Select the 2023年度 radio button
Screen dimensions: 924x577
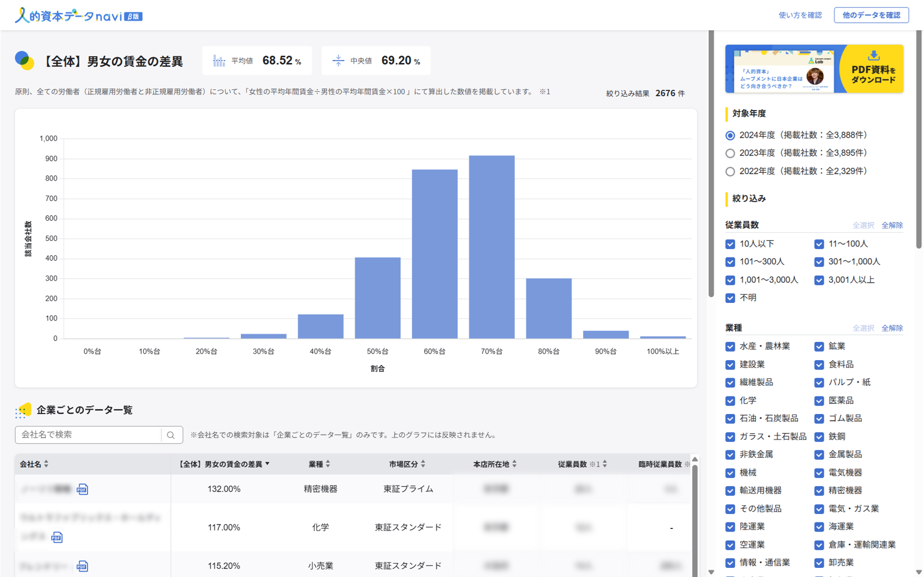[730, 153]
